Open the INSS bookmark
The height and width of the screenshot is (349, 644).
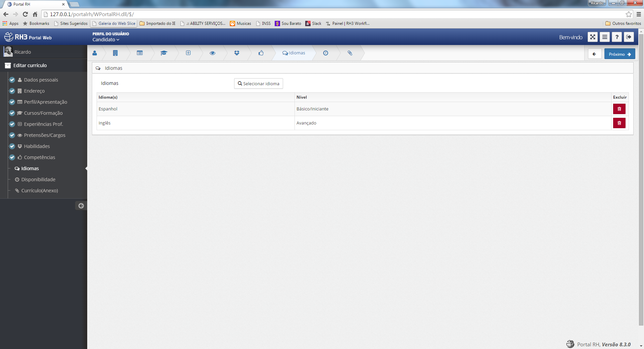tap(263, 23)
